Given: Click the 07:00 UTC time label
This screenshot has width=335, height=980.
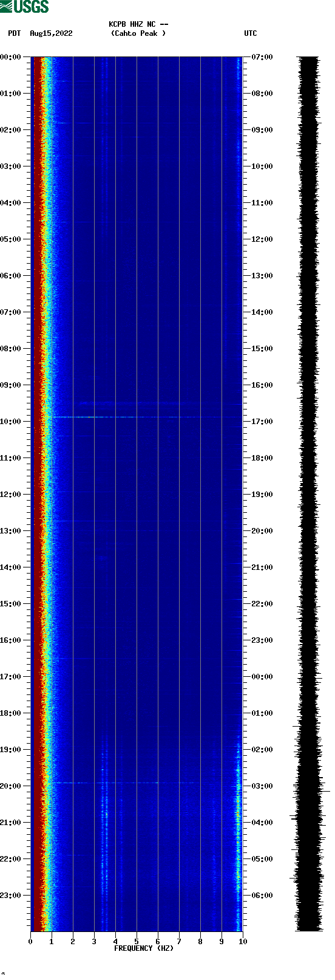Looking at the screenshot, I should [x=262, y=57].
